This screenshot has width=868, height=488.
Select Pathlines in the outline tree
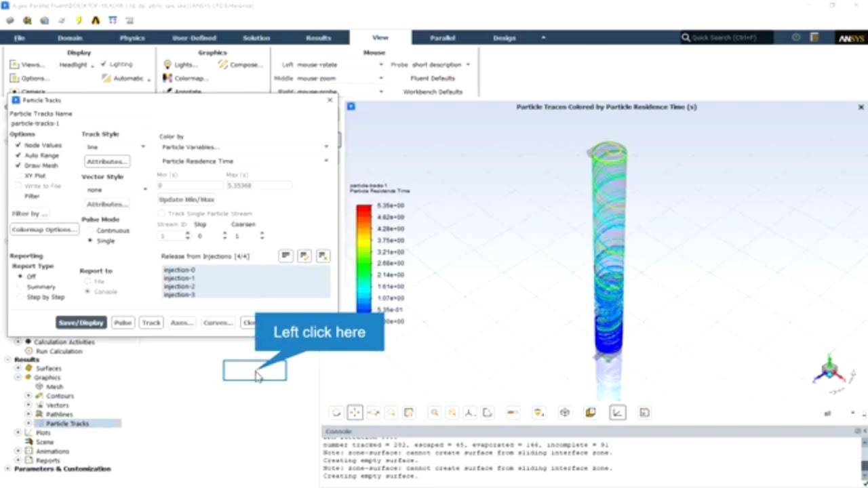click(x=59, y=414)
